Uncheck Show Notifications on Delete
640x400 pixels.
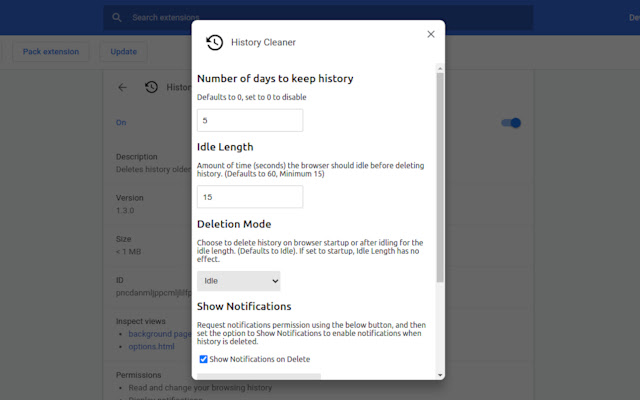pos(203,359)
